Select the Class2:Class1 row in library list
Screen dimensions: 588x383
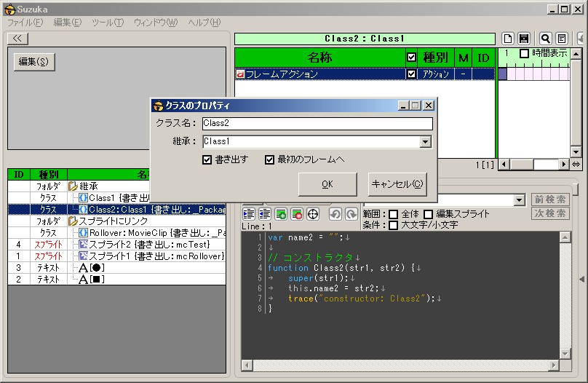point(116,209)
